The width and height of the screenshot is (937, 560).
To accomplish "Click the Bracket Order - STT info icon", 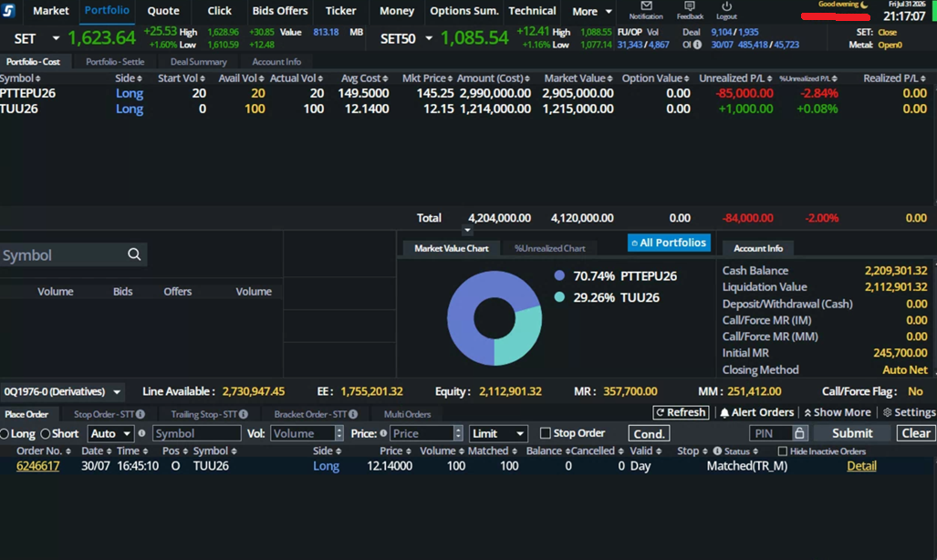I will 353,413.
